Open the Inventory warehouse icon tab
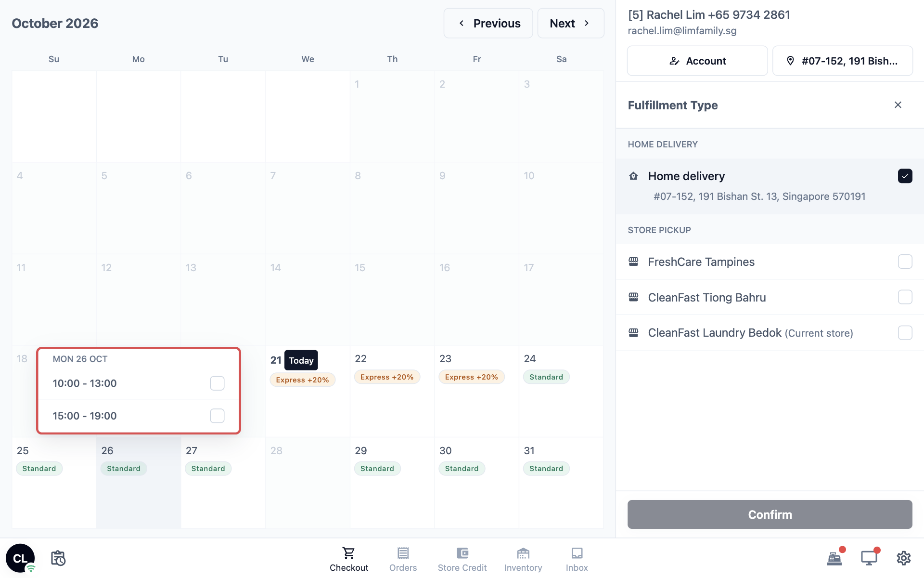 pyautogui.click(x=523, y=559)
